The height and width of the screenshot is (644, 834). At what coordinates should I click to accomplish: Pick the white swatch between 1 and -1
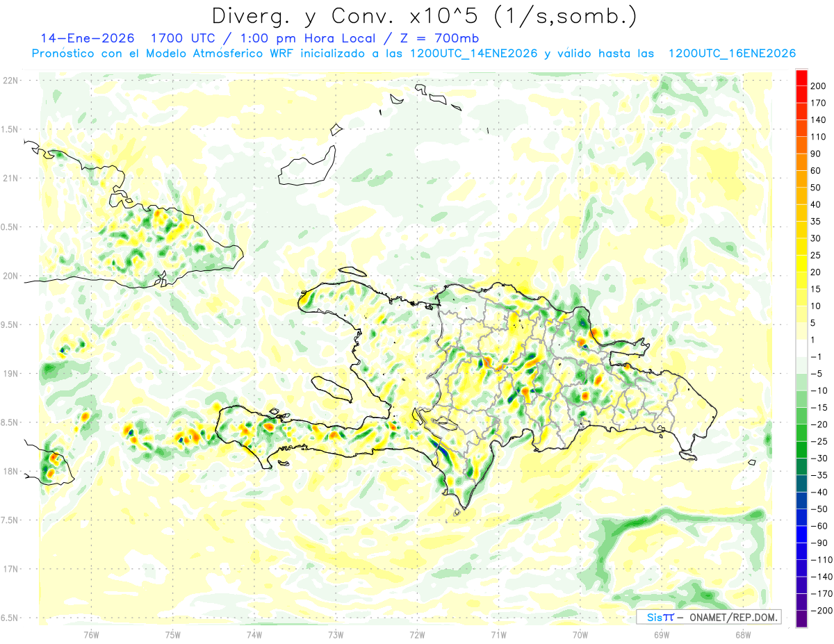(x=801, y=348)
